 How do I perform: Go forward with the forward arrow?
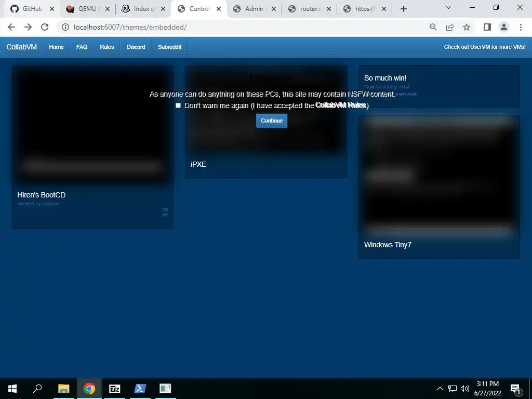pyautogui.click(x=28, y=27)
